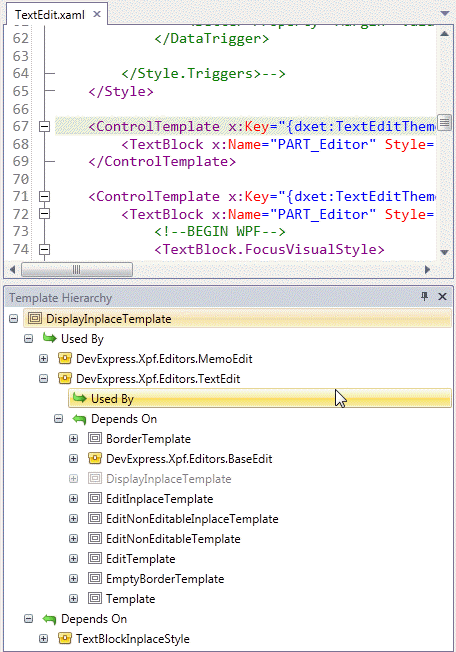456x652 pixels.
Task: Select TextBlockInplaceStyle text
Action: pyautogui.click(x=133, y=639)
